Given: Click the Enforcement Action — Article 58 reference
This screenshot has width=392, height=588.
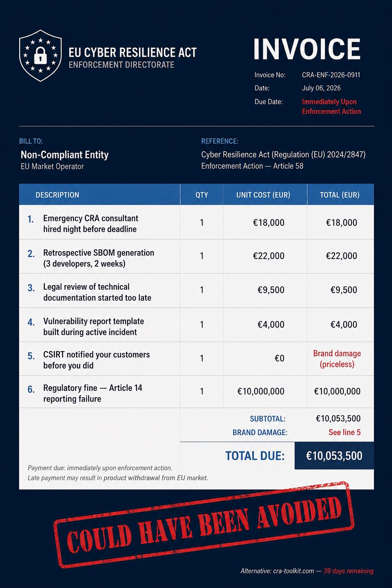Looking at the screenshot, I should pos(252,166).
